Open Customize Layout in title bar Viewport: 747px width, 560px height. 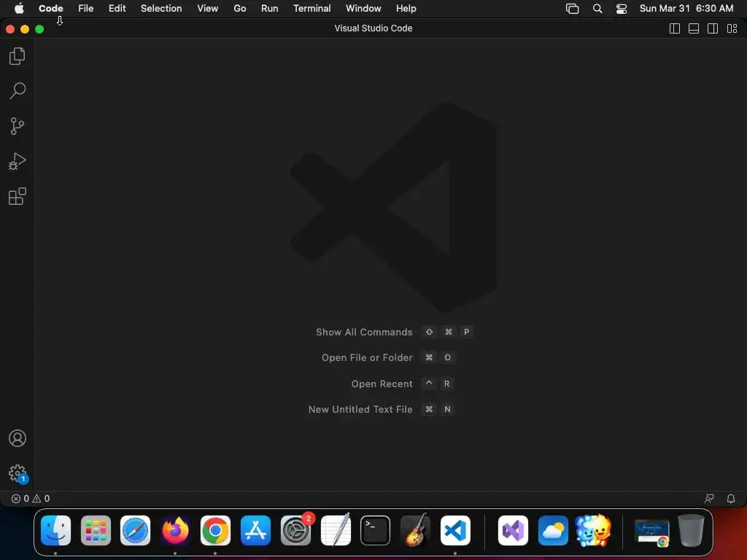point(732,28)
